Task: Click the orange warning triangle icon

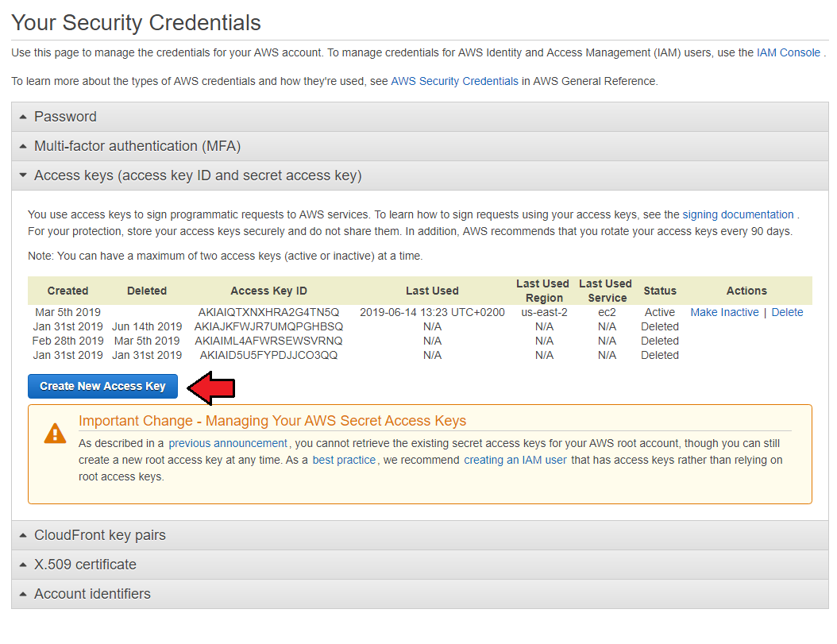Action: (x=55, y=433)
